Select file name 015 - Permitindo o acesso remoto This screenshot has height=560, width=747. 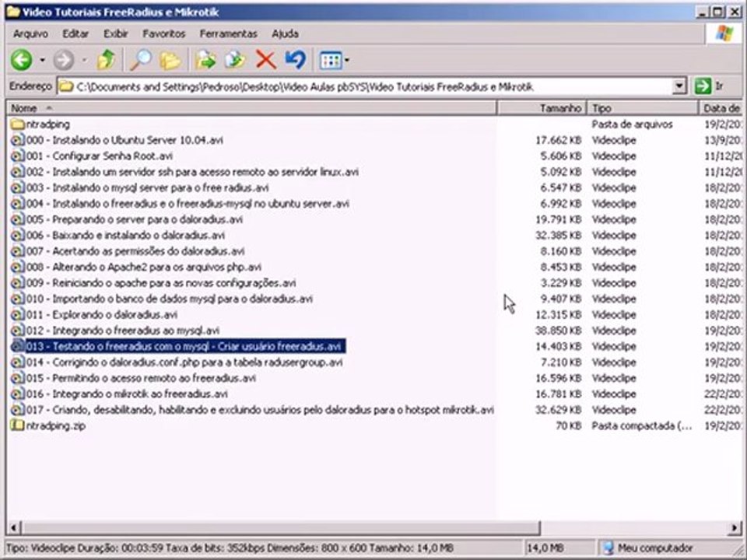click(141, 378)
